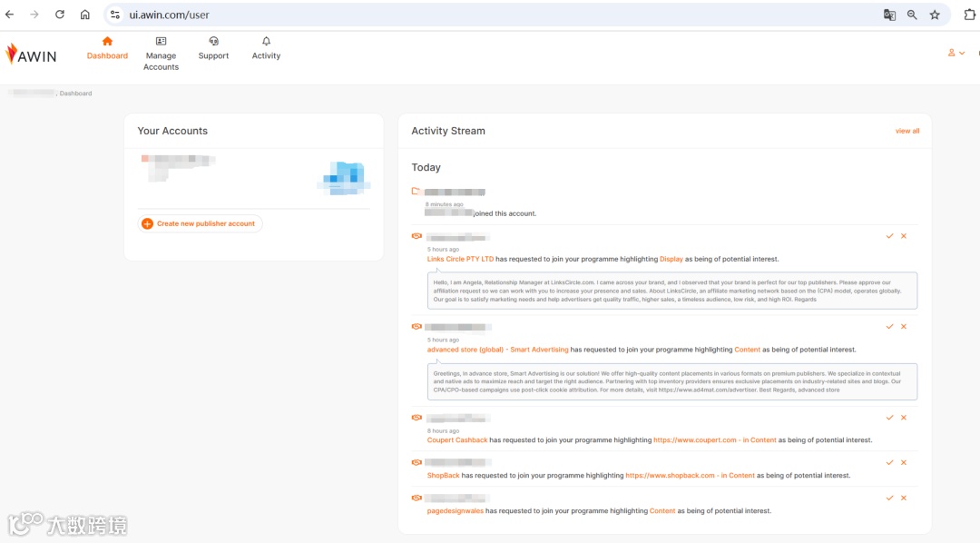Click the AWIN logo
Screen dimensions: 980x543
pos(31,54)
